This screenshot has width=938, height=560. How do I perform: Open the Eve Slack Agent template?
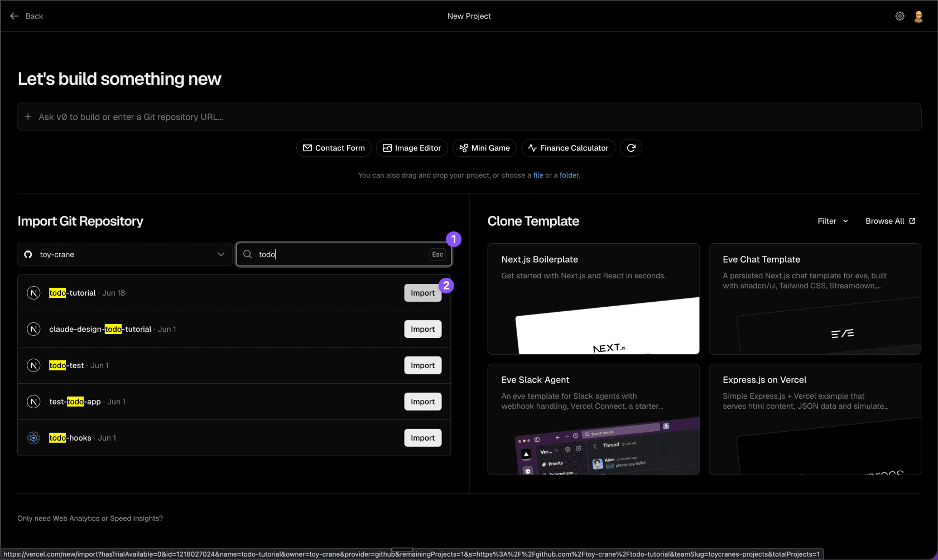(593, 419)
